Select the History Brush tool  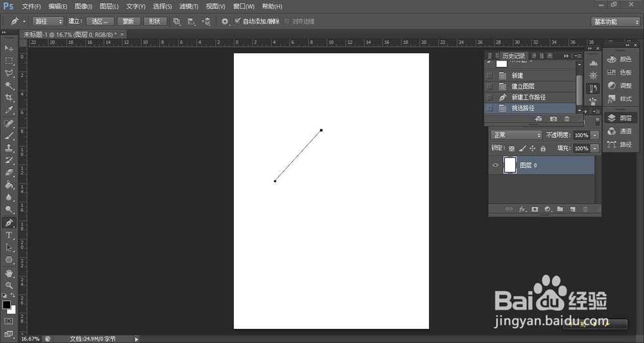tap(8, 160)
